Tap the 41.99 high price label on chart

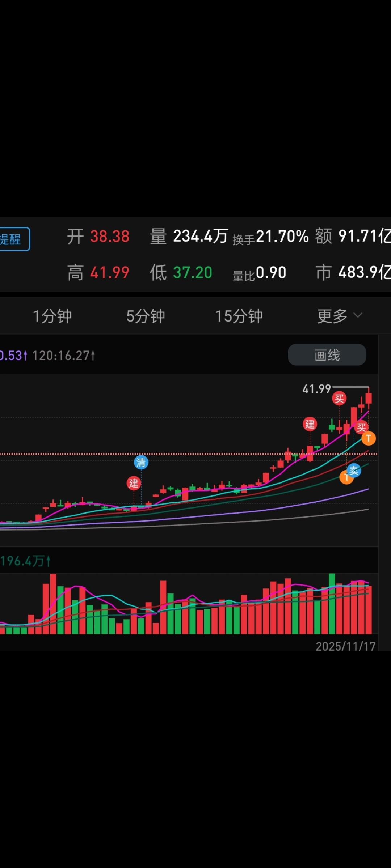[316, 389]
